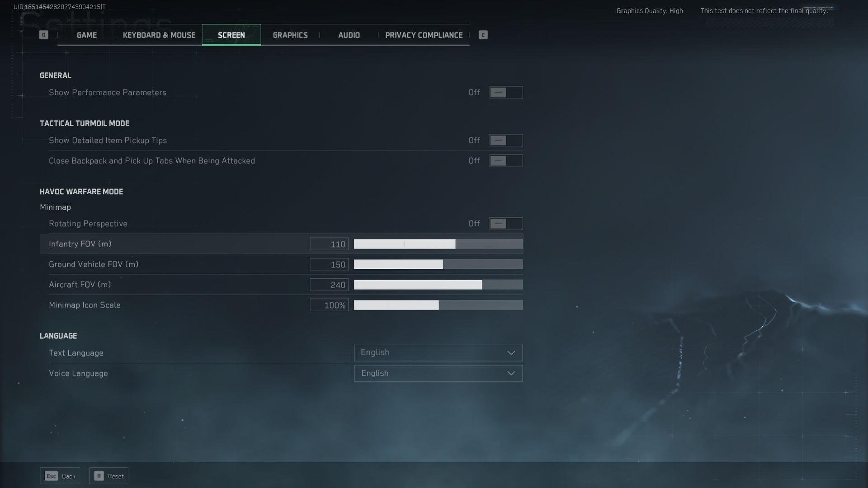
Task: Toggle Show Performance Parameters off
Action: (505, 92)
